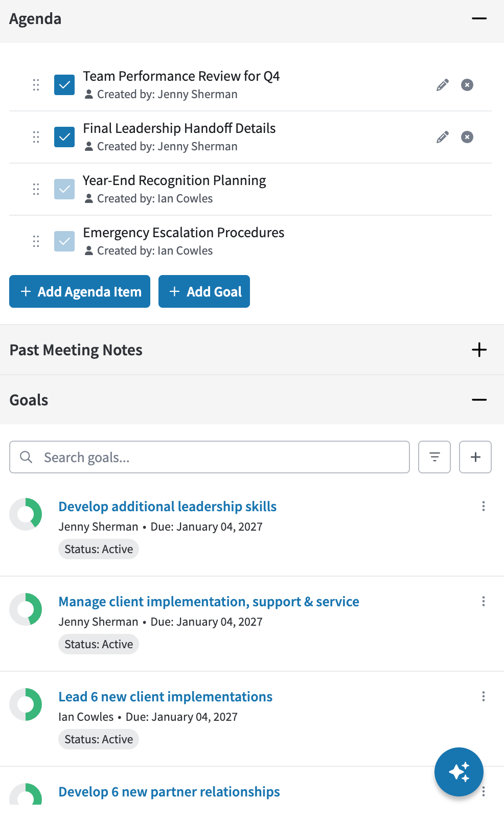504x821 pixels.
Task: Click the Add Goal button
Action: click(204, 291)
